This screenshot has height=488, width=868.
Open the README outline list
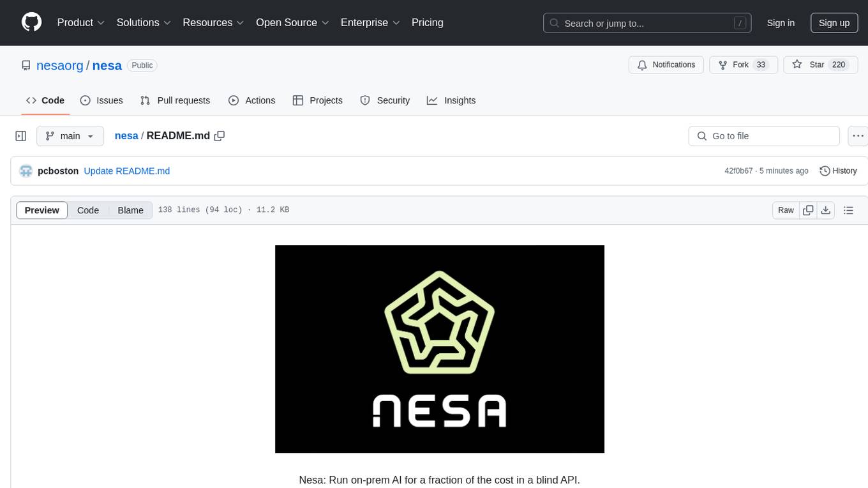tap(848, 210)
